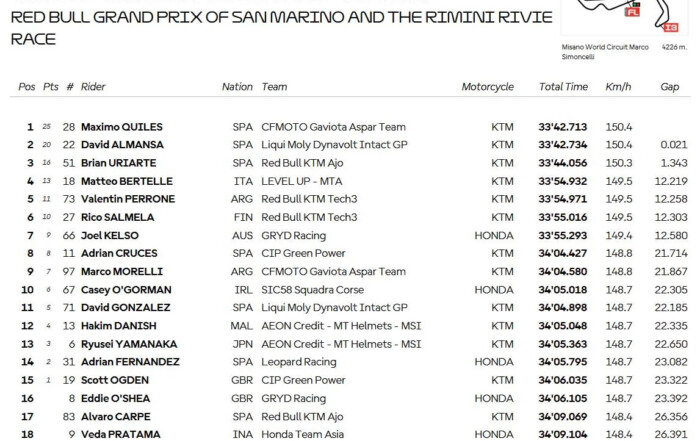
Task: Click the Km/h column header
Action: tap(618, 87)
